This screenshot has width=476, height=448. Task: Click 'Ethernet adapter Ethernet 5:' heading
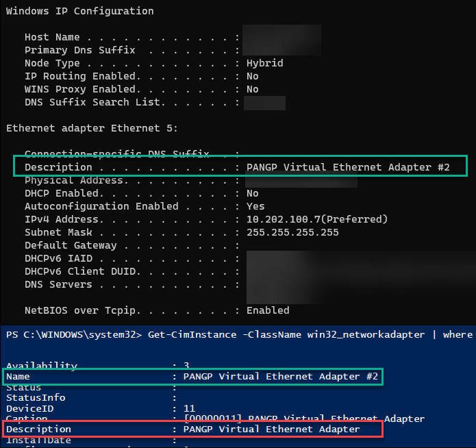[92, 129]
